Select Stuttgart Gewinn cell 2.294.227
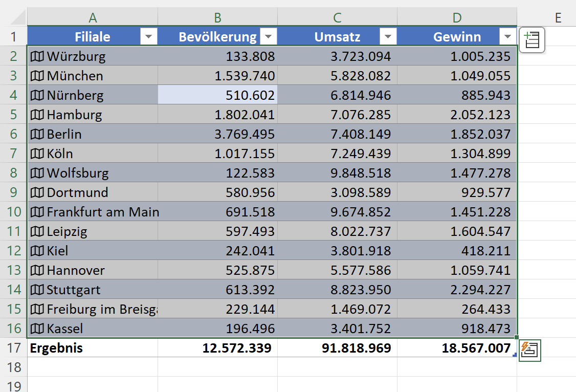Screen dimensions: 576x392 coord(457,290)
